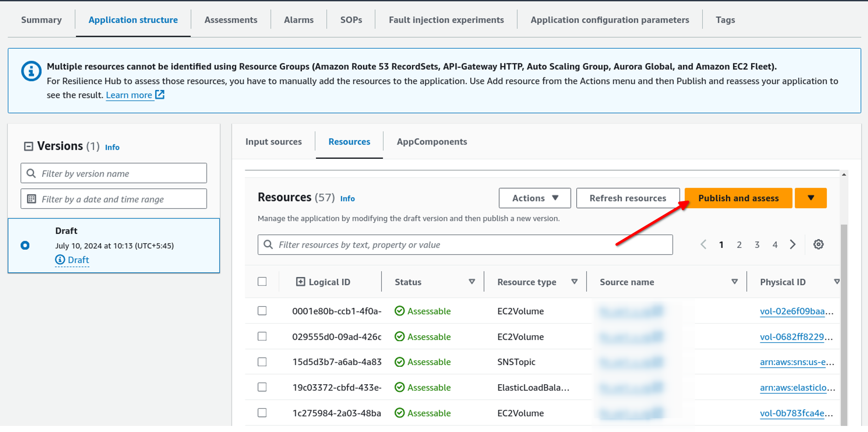Open the AppComponents tab
868x432 pixels.
[x=431, y=142]
